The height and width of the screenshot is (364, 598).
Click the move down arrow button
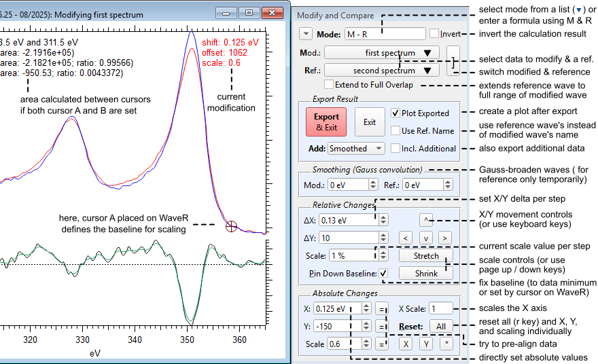click(425, 238)
